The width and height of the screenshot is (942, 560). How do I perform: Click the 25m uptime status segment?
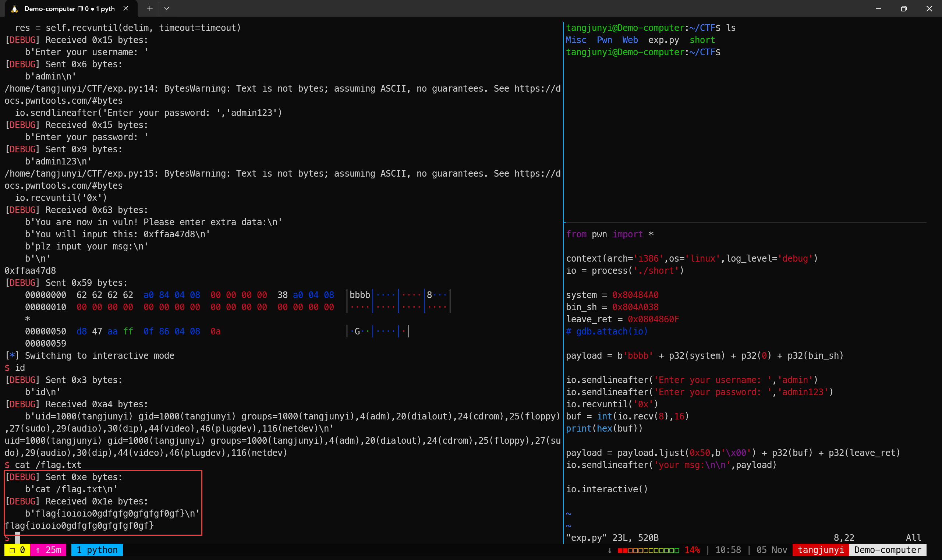pyautogui.click(x=48, y=550)
